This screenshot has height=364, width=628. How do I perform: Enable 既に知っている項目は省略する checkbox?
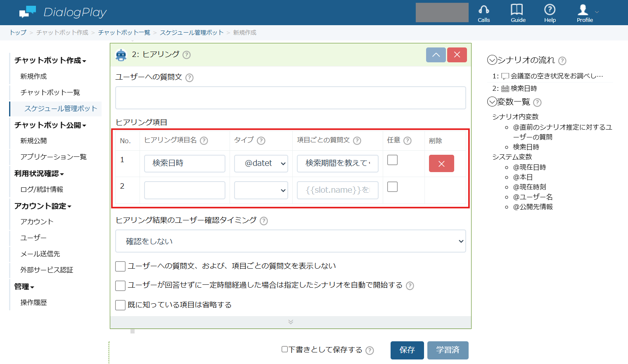pyautogui.click(x=121, y=305)
